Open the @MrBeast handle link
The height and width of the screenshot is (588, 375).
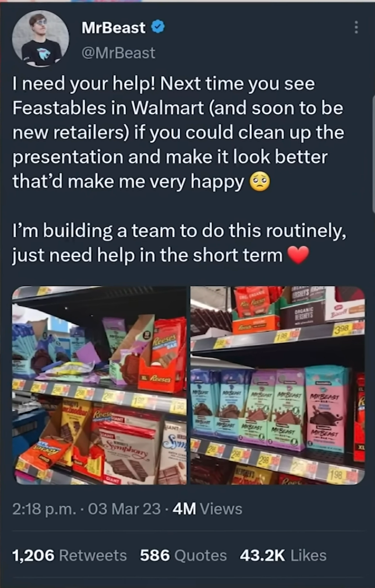(x=118, y=53)
